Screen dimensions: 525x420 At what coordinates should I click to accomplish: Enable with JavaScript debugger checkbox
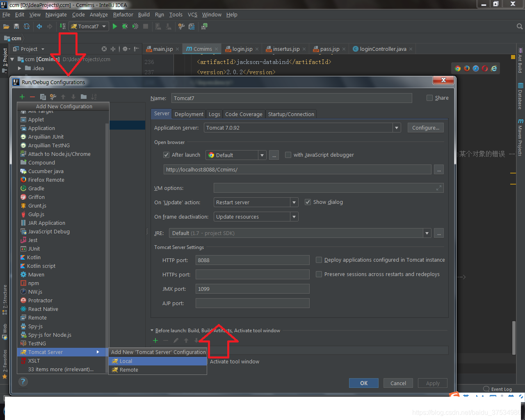pyautogui.click(x=288, y=155)
